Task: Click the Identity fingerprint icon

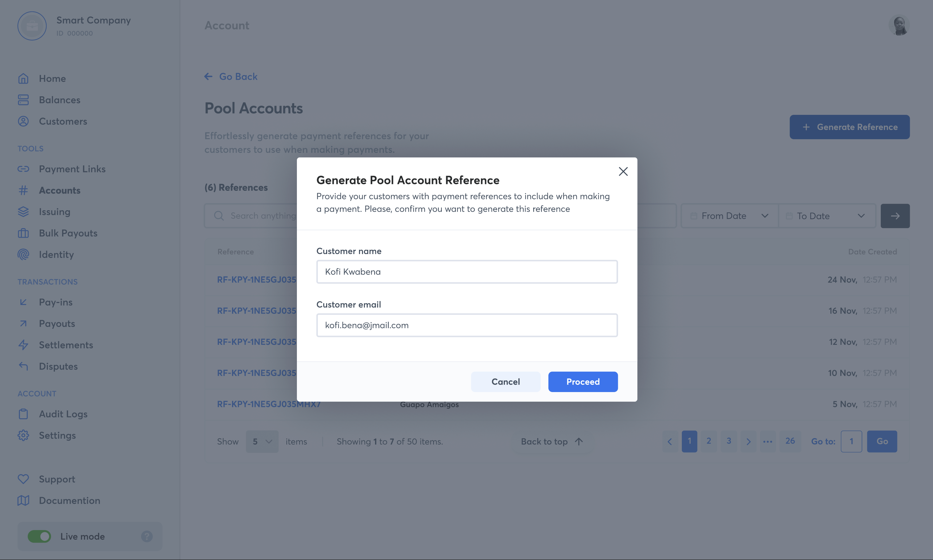Action: pyautogui.click(x=23, y=255)
